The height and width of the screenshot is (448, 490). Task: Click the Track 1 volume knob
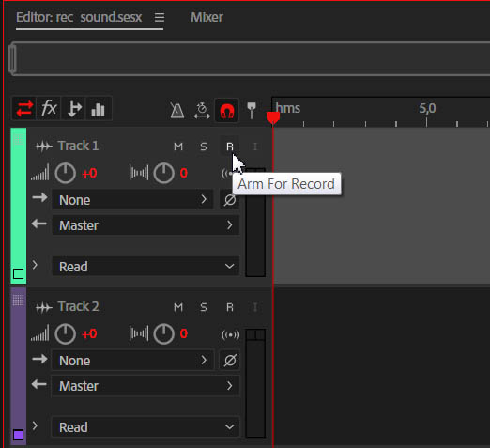[x=66, y=173]
